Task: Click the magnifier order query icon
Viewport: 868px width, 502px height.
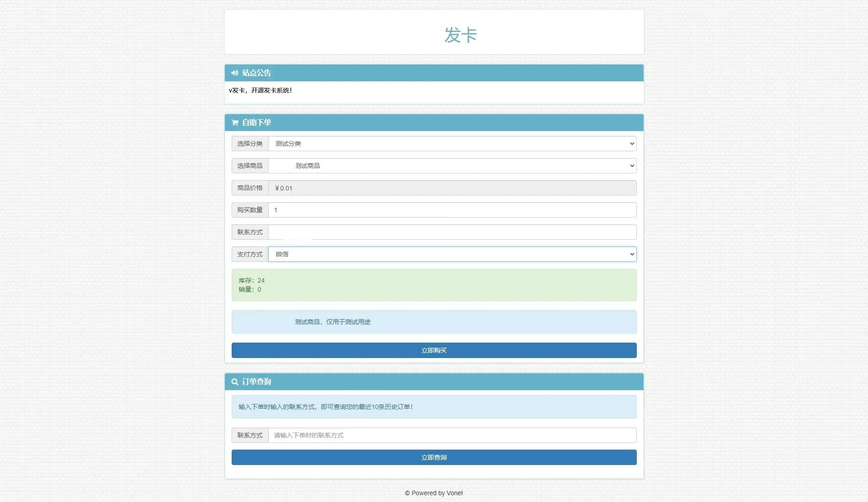Action: [234, 382]
